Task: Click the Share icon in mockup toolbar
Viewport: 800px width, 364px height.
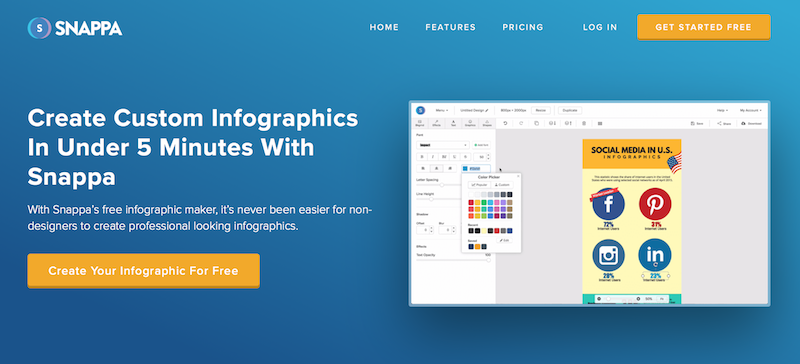Action: click(x=719, y=124)
